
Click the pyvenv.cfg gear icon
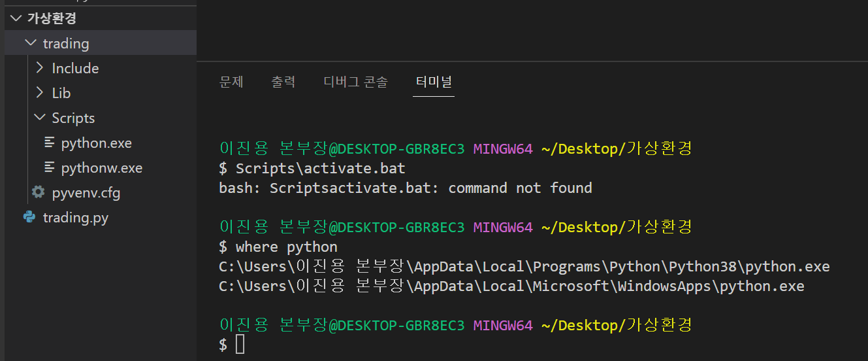pyautogui.click(x=39, y=192)
